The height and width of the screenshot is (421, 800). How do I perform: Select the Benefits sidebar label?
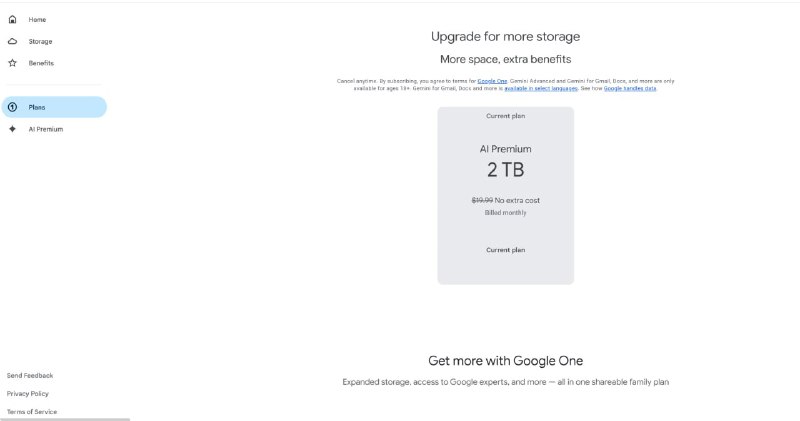click(x=41, y=63)
